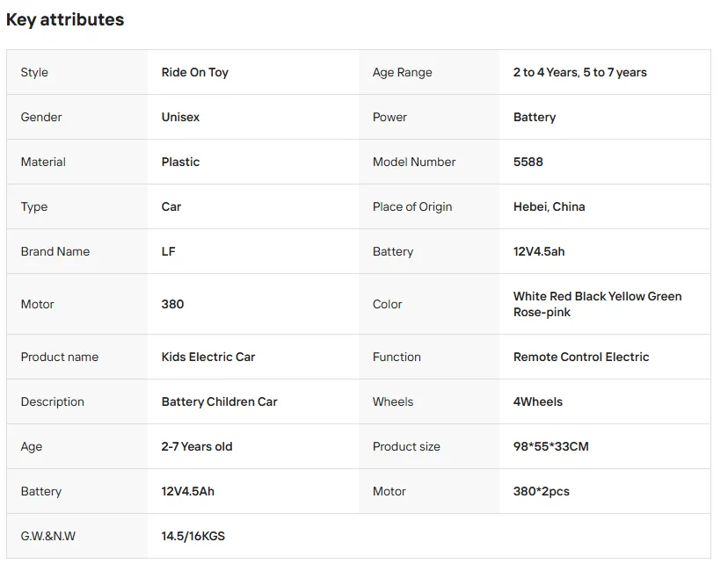Select the LF brand value
Image resolution: width=728 pixels, height=571 pixels.
click(168, 251)
